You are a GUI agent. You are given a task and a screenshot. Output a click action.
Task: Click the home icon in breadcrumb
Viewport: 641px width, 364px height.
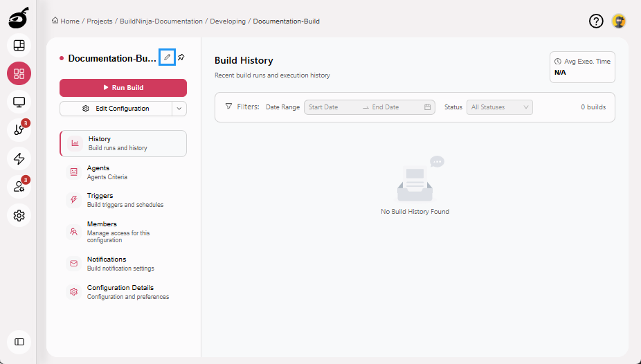[55, 21]
